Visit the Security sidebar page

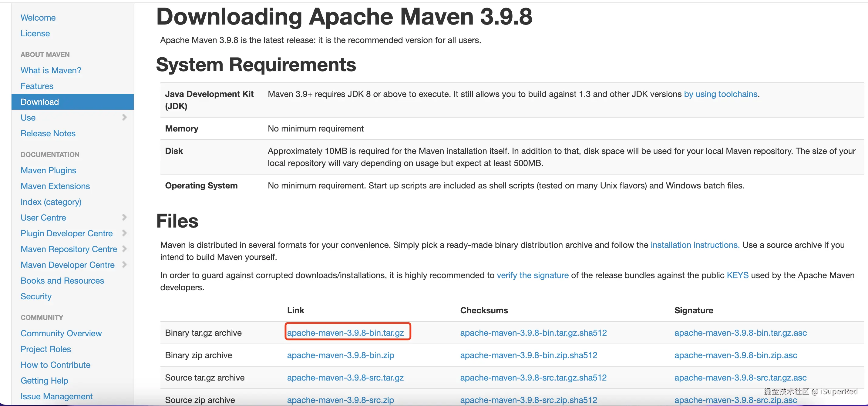[36, 296]
